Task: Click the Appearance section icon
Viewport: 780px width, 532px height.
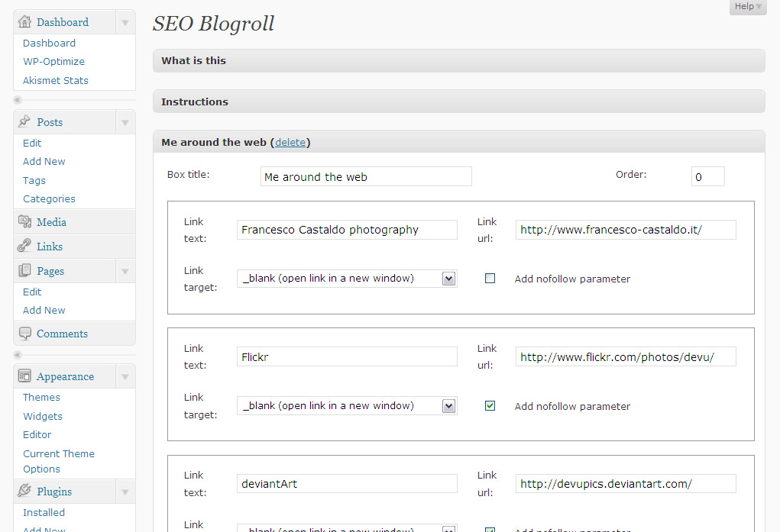Action: coord(24,376)
